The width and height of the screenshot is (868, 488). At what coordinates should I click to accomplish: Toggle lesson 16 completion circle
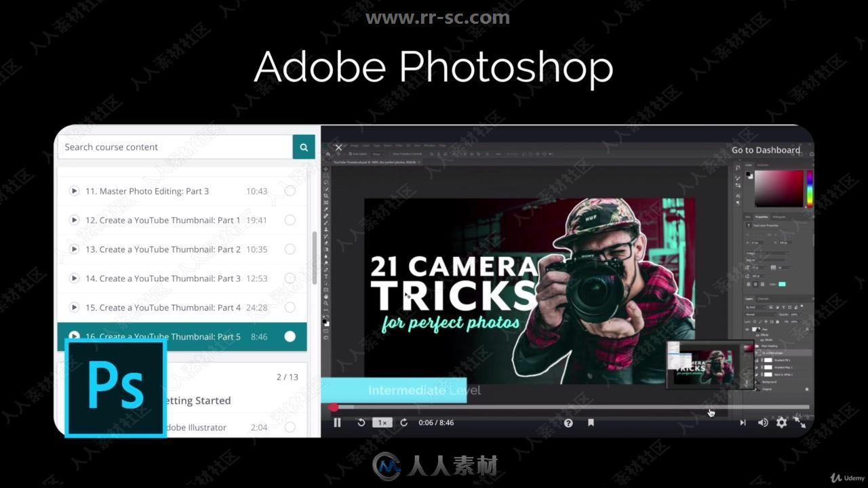290,337
